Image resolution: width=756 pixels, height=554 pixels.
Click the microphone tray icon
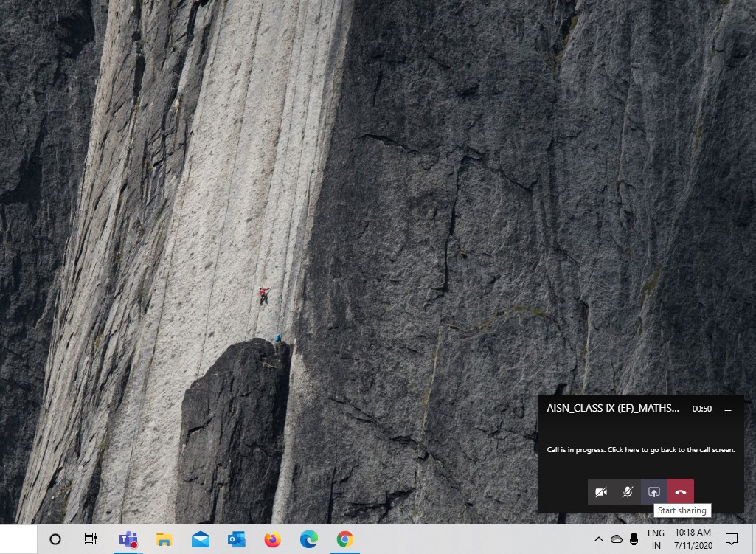coord(634,539)
